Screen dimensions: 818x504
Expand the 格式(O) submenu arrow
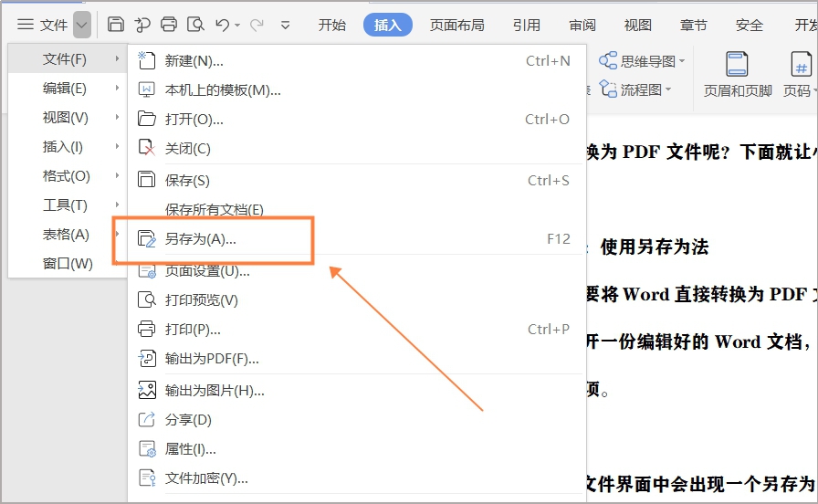pos(118,176)
